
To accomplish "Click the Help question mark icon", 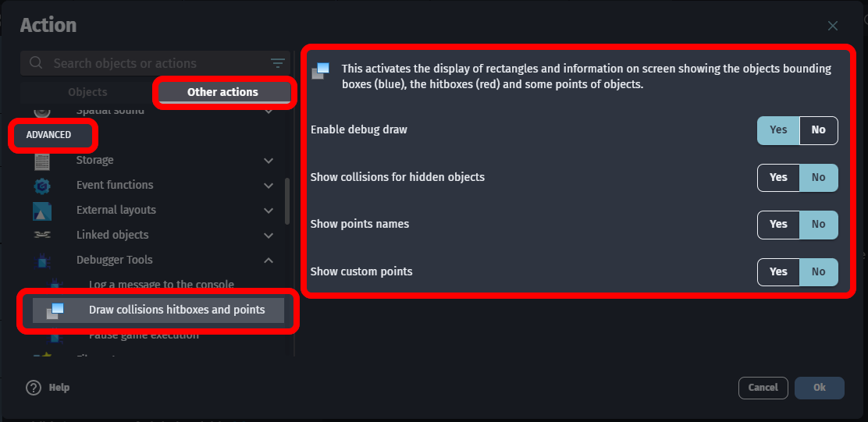I will point(34,388).
